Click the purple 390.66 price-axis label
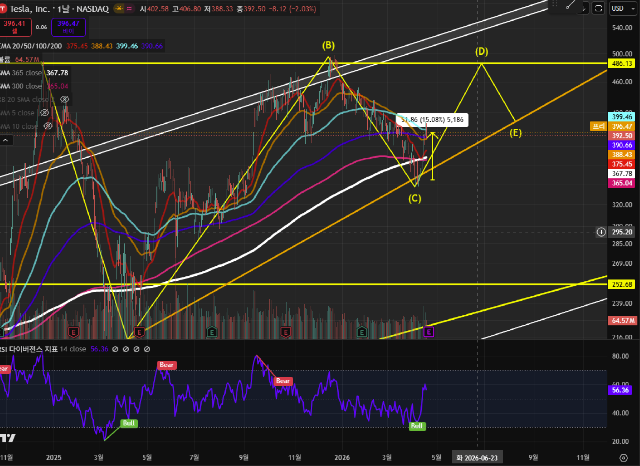The image size is (640, 466). coord(622,145)
